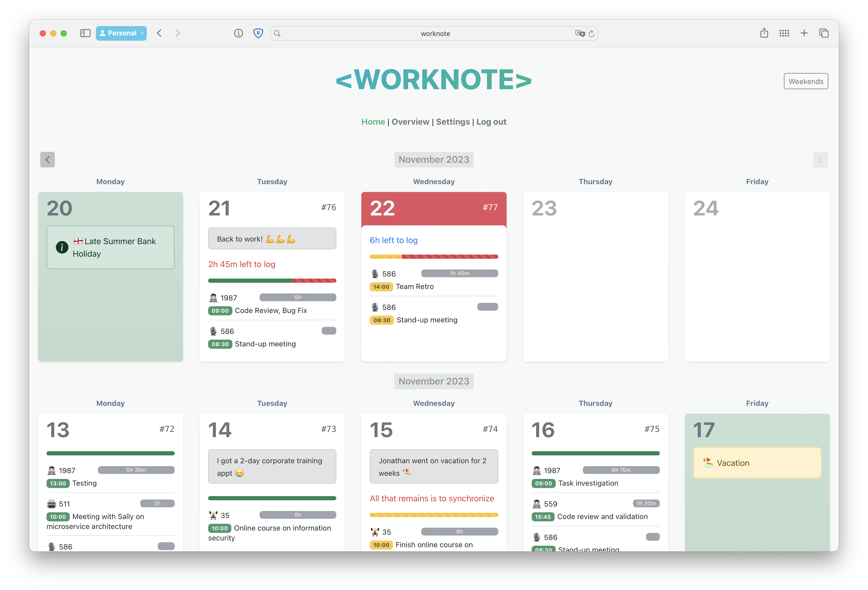Click the bank holiday info icon

(x=62, y=247)
